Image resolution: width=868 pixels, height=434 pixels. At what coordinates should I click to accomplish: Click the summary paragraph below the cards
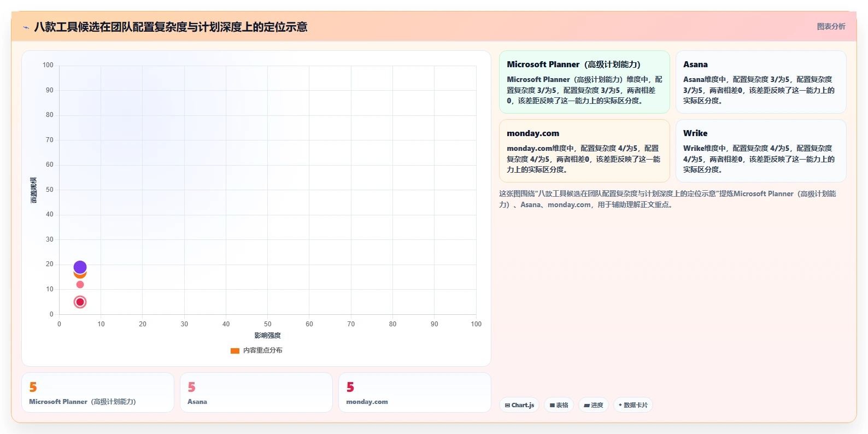[x=667, y=199]
